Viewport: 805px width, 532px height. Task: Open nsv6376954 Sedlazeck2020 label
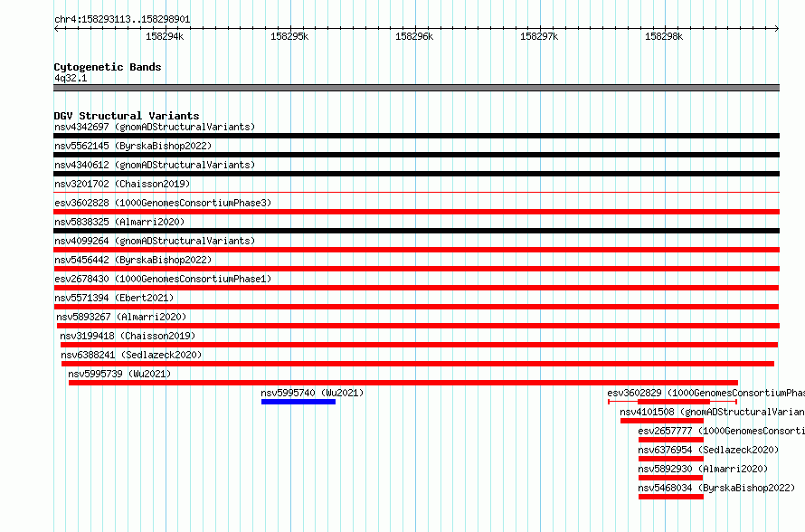[708, 450]
